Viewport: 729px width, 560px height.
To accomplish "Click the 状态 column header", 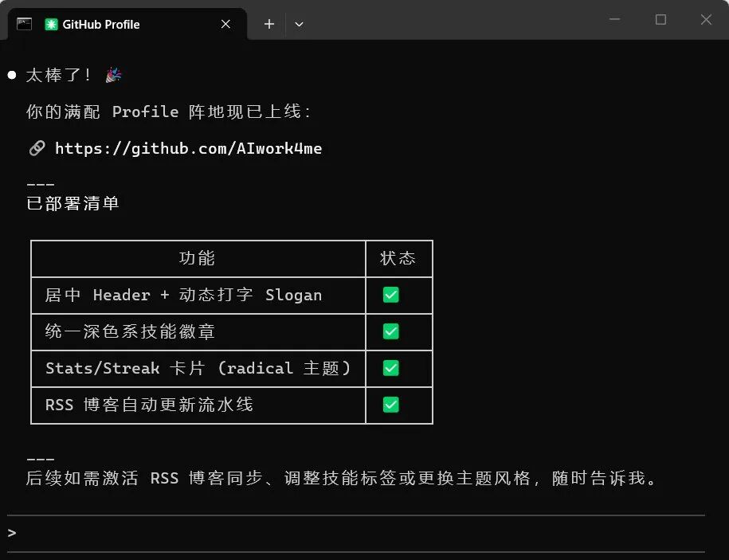I will [398, 258].
